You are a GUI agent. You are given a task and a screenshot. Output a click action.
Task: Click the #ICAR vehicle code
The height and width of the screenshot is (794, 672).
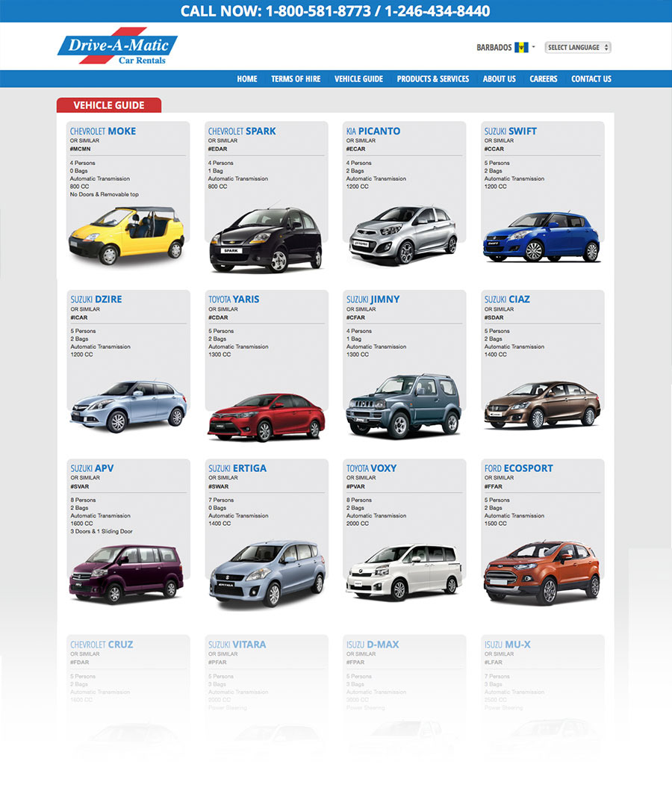tap(79, 317)
